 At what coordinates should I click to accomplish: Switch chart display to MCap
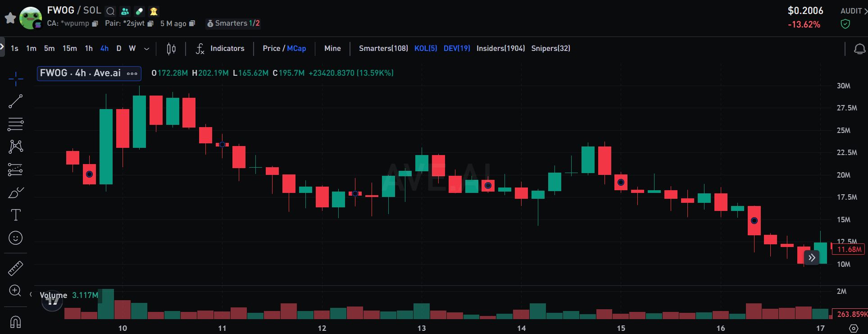(296, 48)
